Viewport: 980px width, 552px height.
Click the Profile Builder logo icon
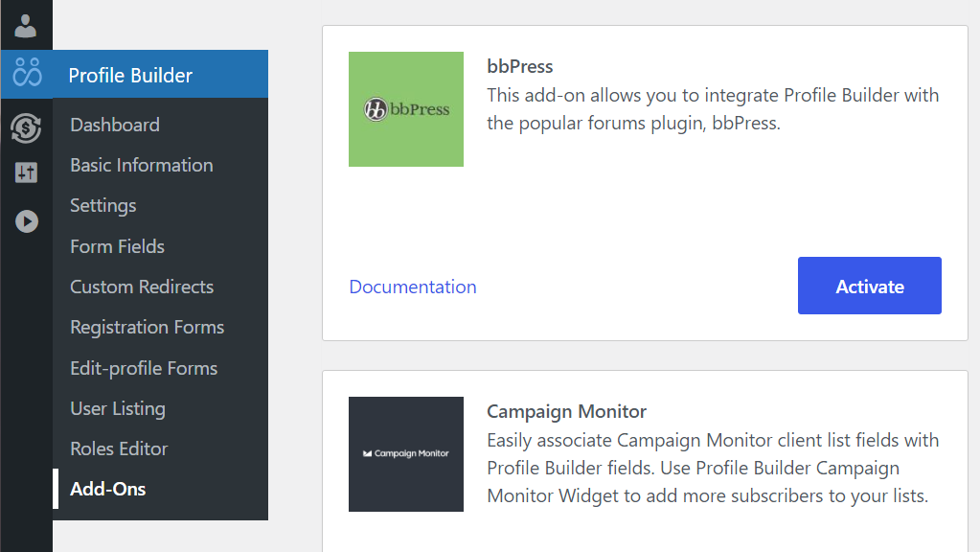click(27, 73)
